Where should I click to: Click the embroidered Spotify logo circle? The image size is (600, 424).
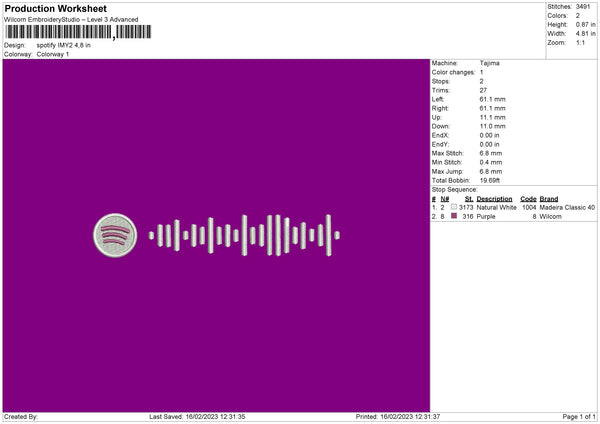(x=115, y=235)
